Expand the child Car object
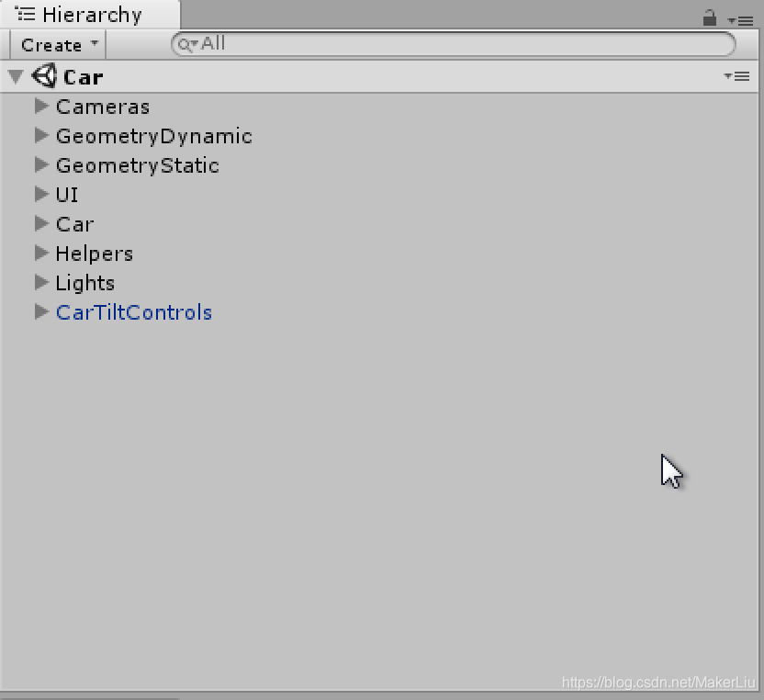Image resolution: width=764 pixels, height=700 pixels. point(42,223)
